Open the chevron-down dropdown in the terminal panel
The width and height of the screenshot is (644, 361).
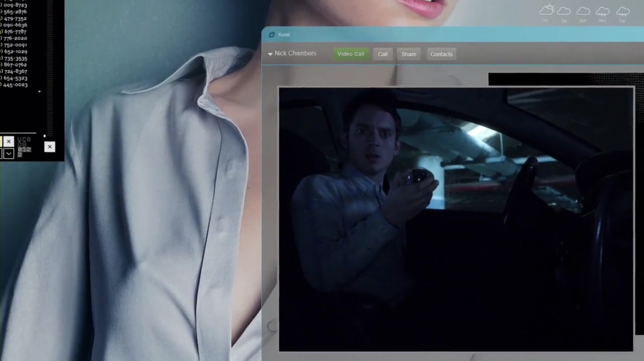click(x=9, y=153)
